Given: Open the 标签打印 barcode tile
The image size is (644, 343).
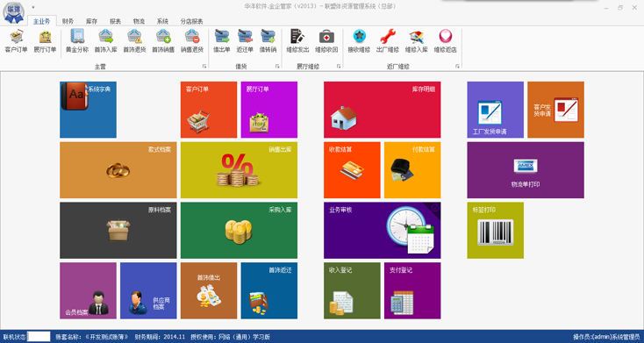Looking at the screenshot, I should [x=496, y=231].
